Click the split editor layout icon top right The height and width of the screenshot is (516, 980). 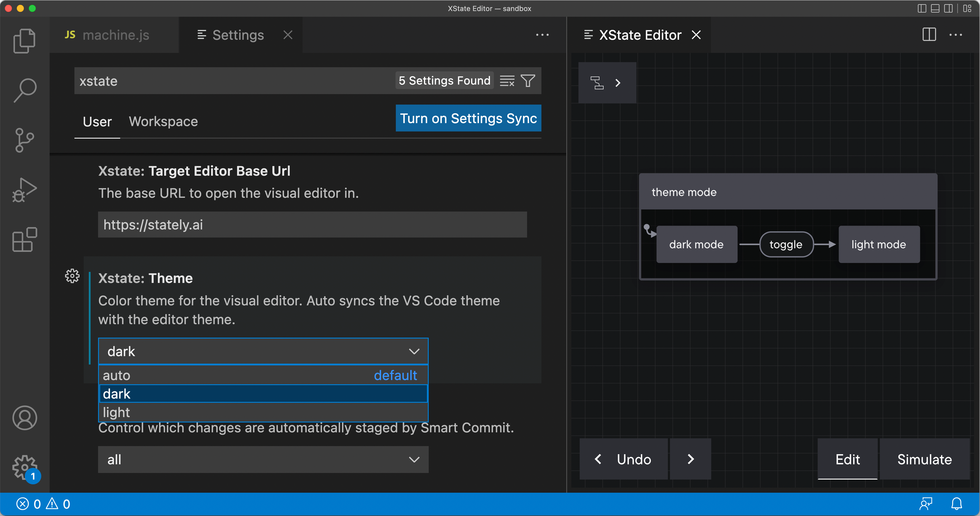pos(929,34)
